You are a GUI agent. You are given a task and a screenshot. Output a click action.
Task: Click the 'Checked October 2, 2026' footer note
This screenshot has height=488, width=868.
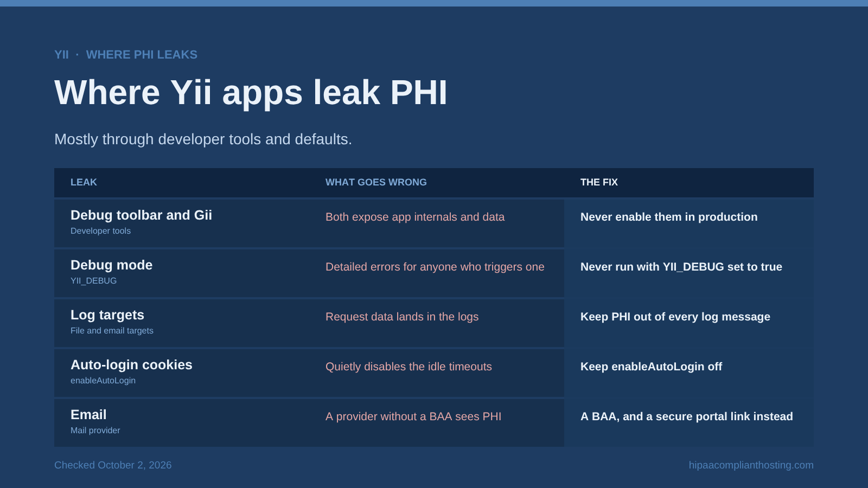pos(113,465)
